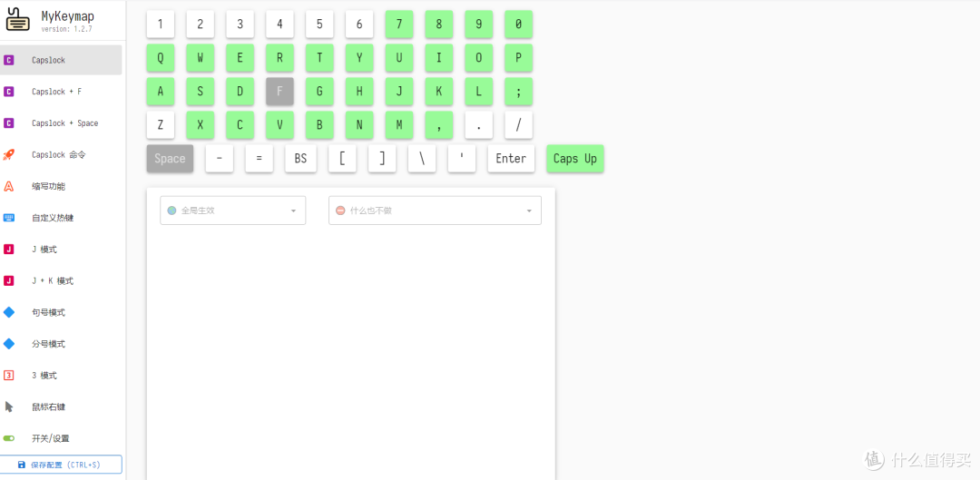
Task: Select the green Q key
Action: (161, 57)
